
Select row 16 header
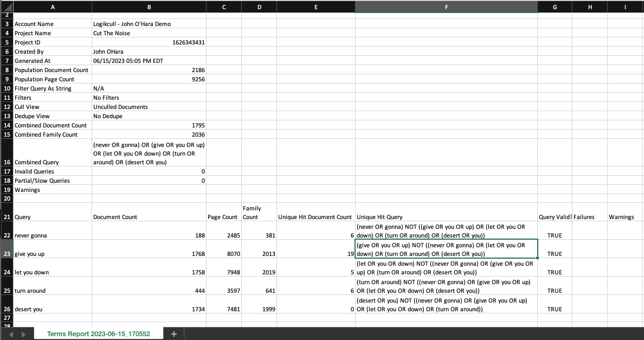[7, 153]
